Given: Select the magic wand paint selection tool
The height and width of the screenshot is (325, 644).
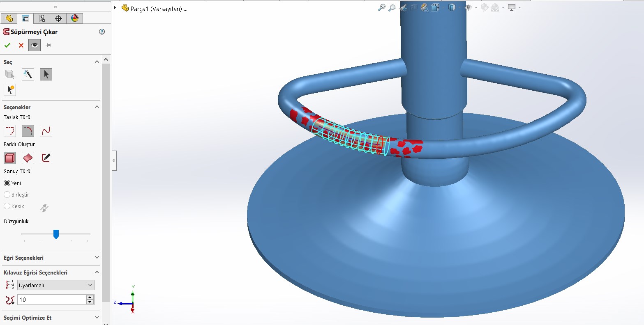Looking at the screenshot, I should point(28,74).
